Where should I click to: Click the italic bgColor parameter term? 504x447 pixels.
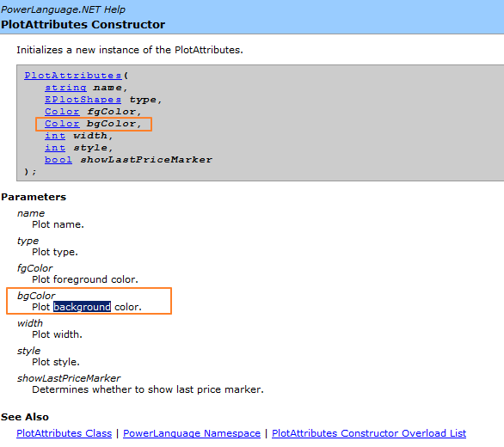point(36,296)
